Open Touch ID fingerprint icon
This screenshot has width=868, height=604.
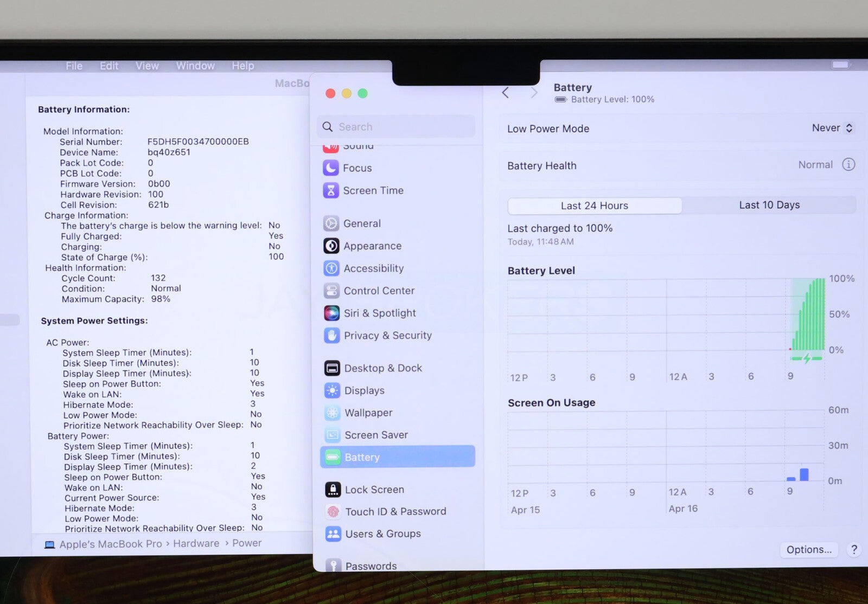point(333,511)
